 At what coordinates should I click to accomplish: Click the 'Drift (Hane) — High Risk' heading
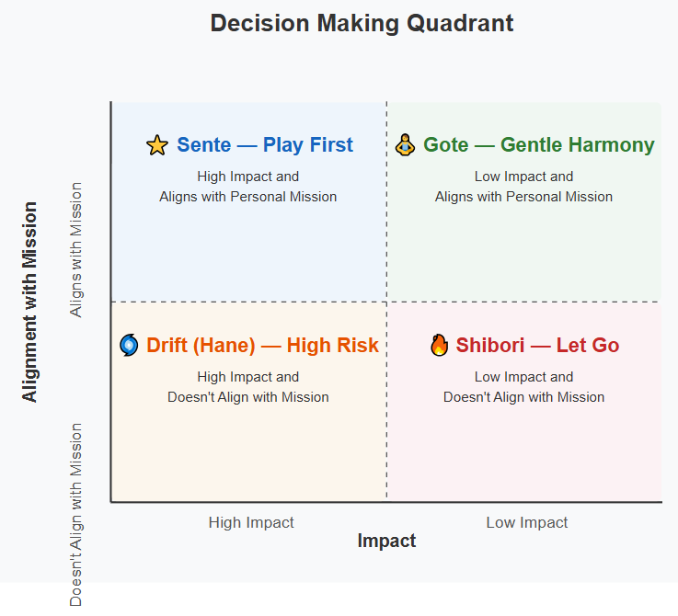tap(262, 346)
